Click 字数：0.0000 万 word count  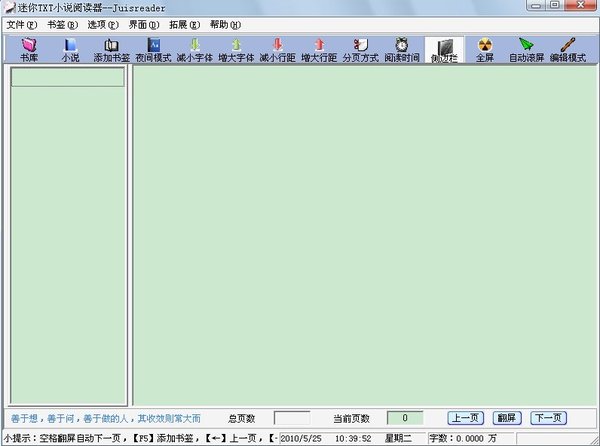click(x=463, y=438)
